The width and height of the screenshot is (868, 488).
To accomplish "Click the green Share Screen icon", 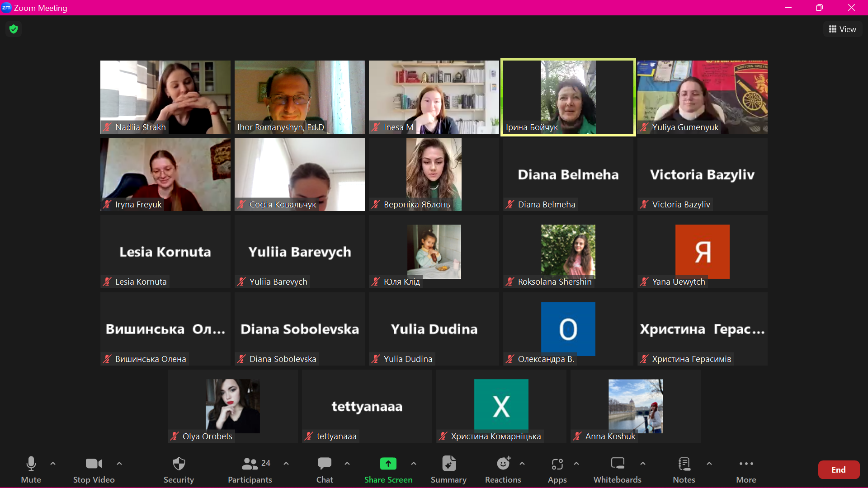I will pyautogui.click(x=388, y=464).
